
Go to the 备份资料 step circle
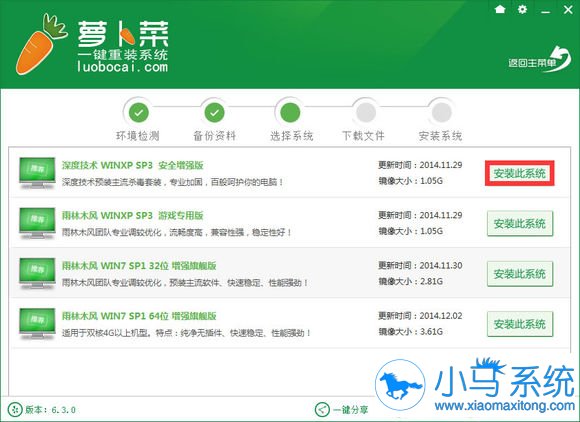coord(215,112)
